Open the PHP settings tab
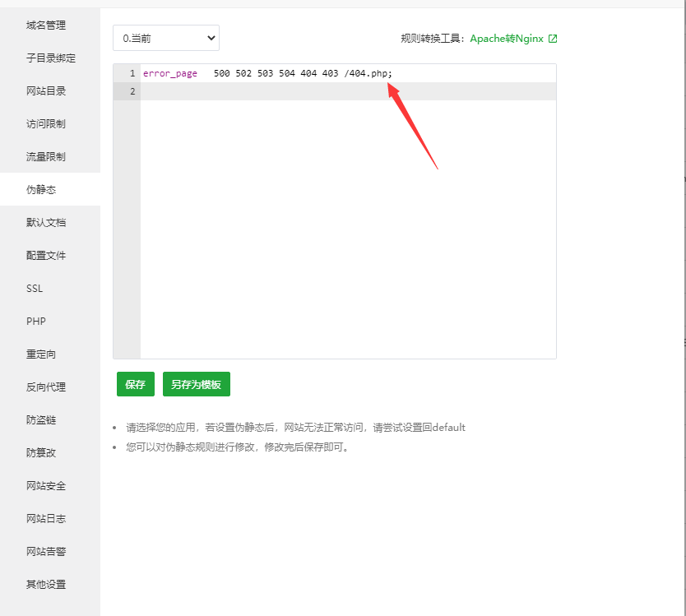Image resolution: width=686 pixels, height=616 pixels. [36, 322]
